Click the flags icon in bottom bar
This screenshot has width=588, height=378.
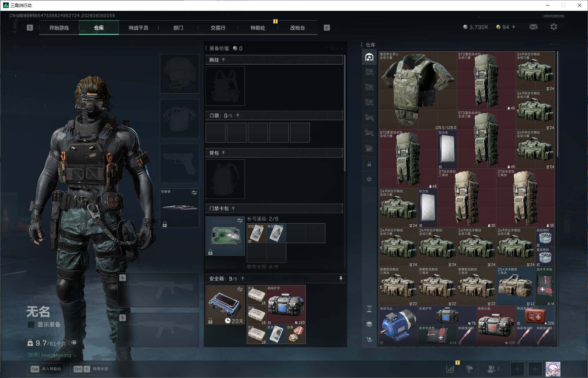469,369
